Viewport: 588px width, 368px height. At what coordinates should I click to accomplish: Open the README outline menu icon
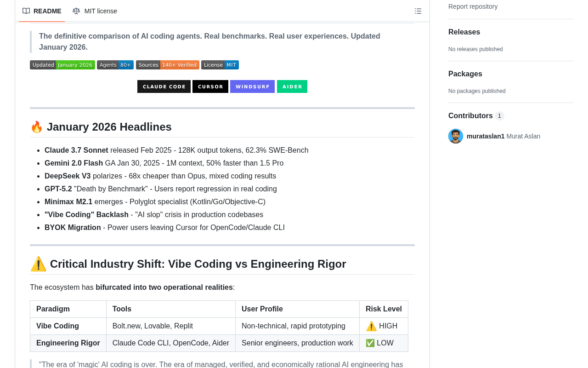click(x=418, y=11)
